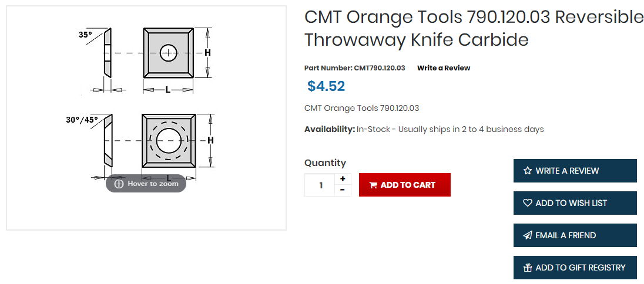The height and width of the screenshot is (284, 644).
Task: Click the star icon on Write a Review button
Action: click(x=527, y=171)
